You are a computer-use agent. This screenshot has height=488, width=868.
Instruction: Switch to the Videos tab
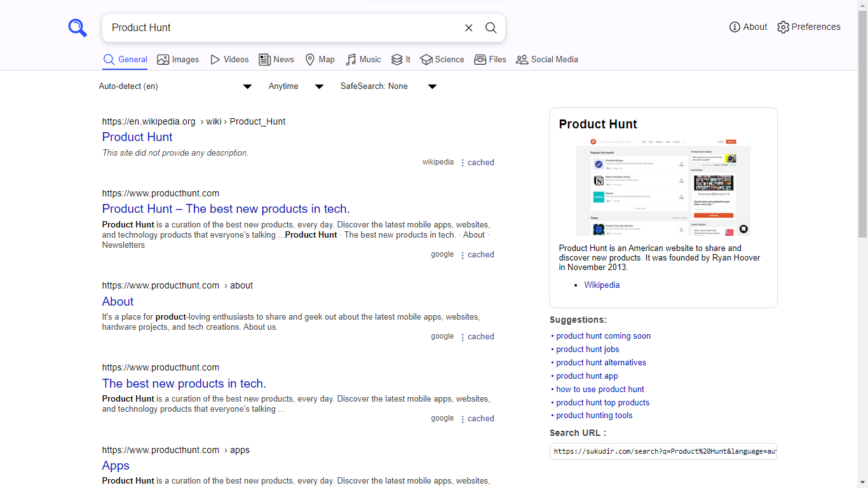229,59
